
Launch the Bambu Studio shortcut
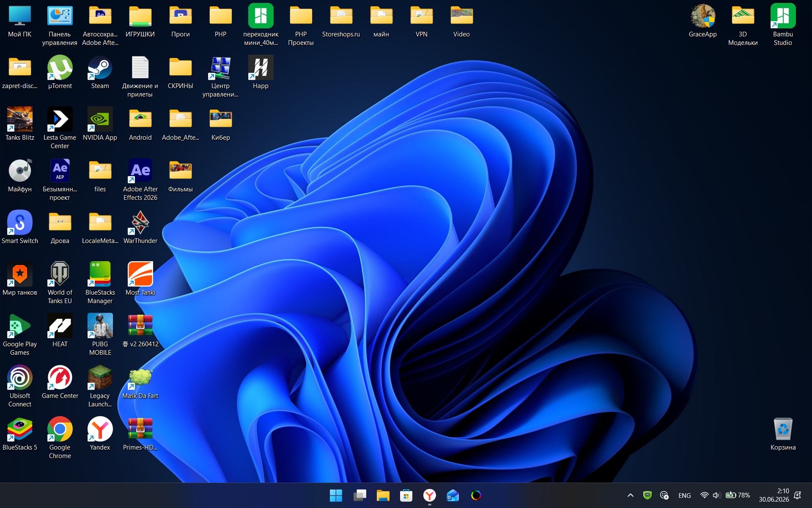(x=783, y=25)
